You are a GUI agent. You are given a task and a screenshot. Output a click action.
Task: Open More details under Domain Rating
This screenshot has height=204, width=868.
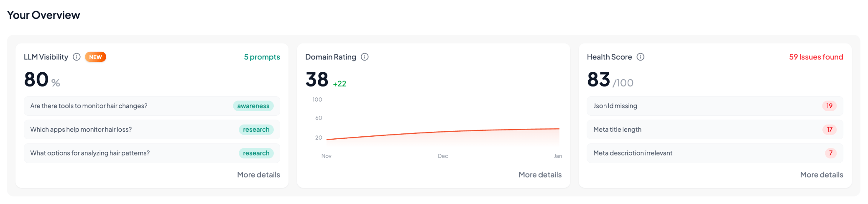[x=540, y=175]
